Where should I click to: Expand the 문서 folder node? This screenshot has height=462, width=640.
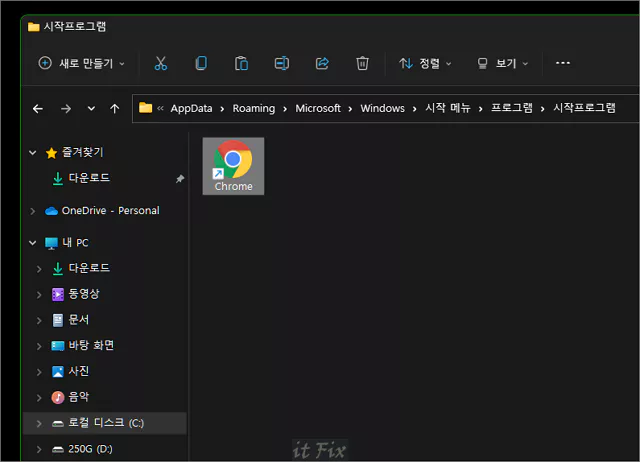(x=39, y=321)
